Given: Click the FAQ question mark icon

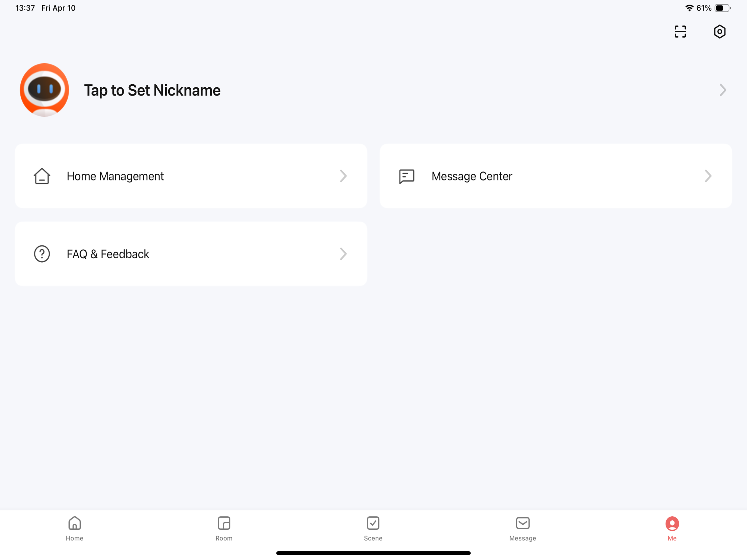Looking at the screenshot, I should pyautogui.click(x=42, y=254).
